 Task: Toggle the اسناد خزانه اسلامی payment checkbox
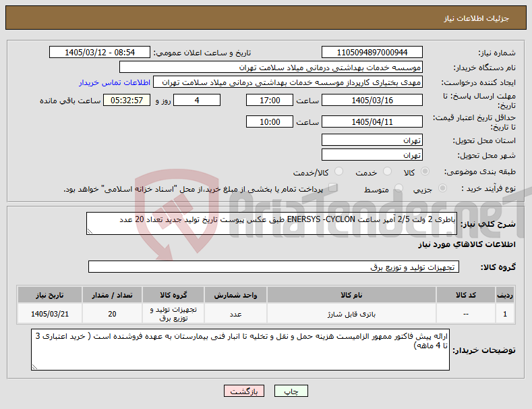(x=332, y=188)
